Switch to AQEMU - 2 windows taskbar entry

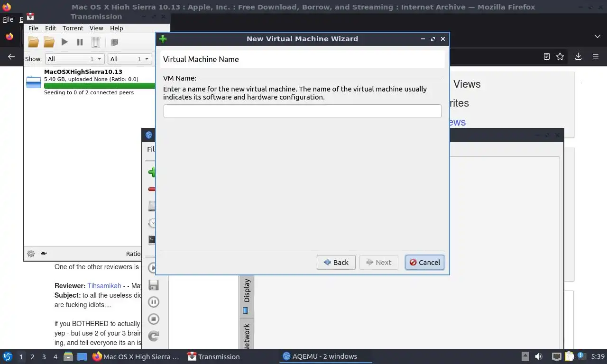[x=326, y=356]
